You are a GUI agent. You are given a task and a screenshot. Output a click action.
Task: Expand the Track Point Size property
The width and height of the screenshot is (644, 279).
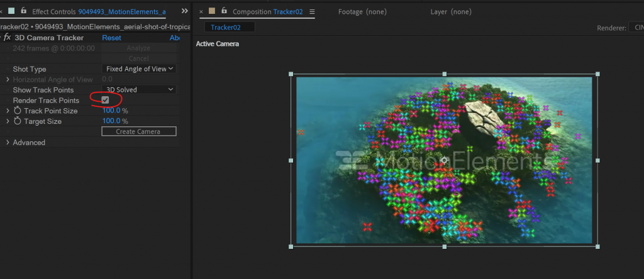pos(8,111)
